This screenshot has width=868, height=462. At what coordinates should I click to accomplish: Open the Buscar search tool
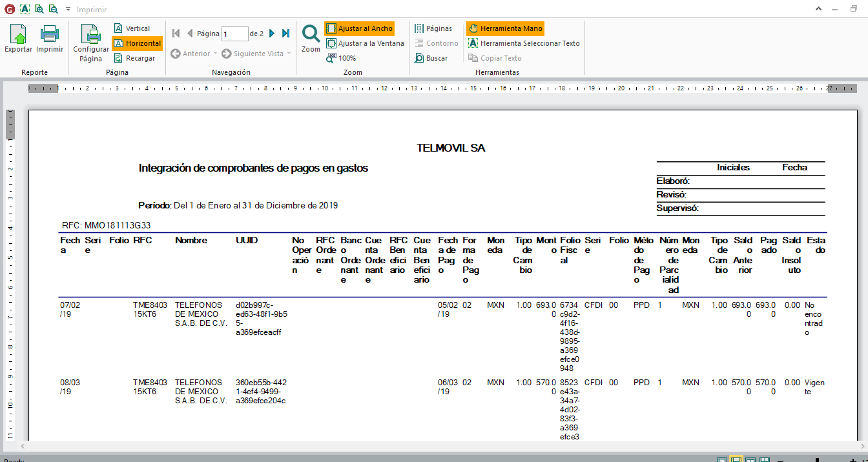(x=431, y=58)
